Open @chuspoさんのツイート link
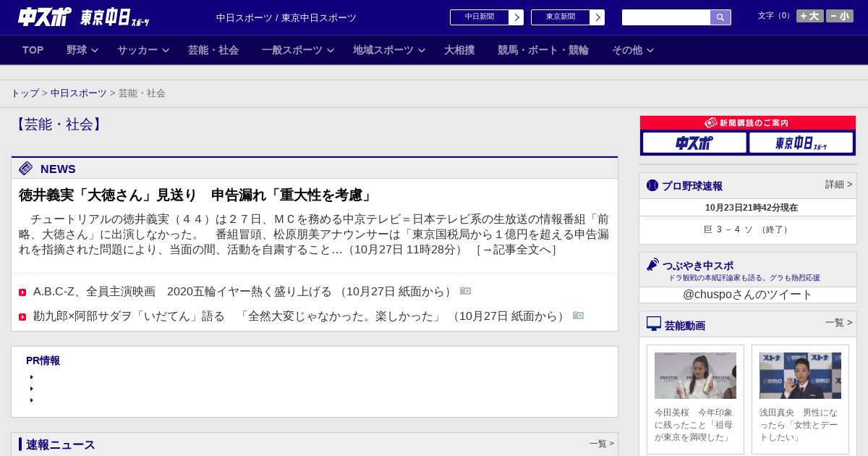The height and width of the screenshot is (456, 868). tap(747, 295)
